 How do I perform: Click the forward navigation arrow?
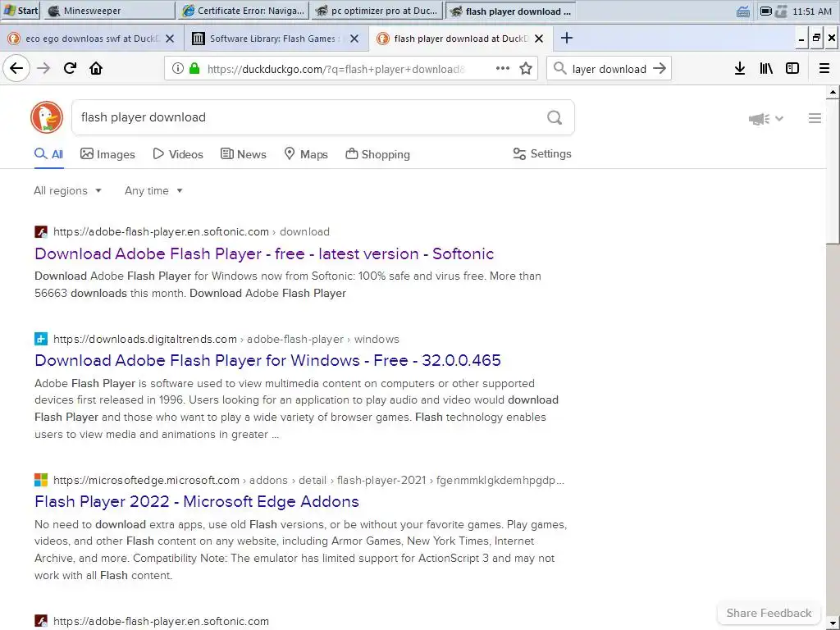click(43, 69)
